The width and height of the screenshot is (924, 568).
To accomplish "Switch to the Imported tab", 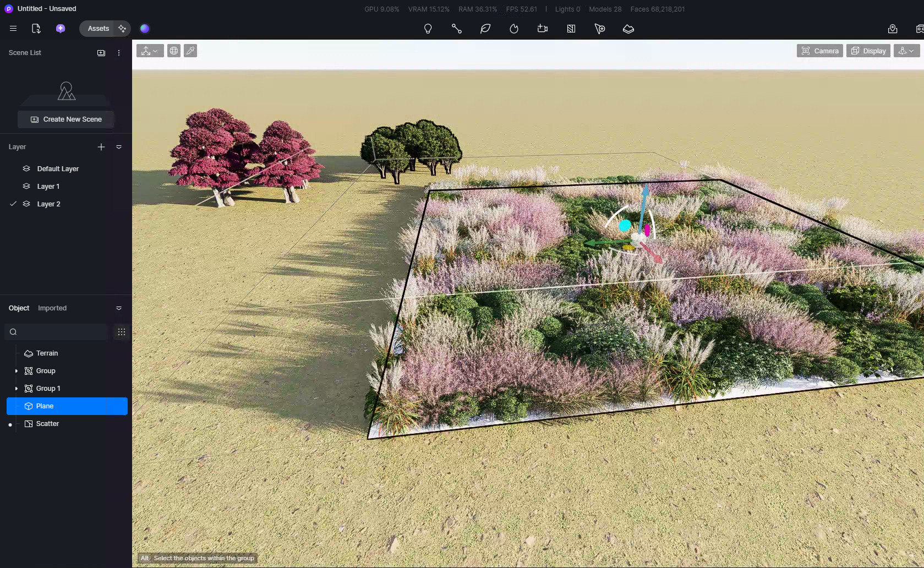I will [52, 308].
